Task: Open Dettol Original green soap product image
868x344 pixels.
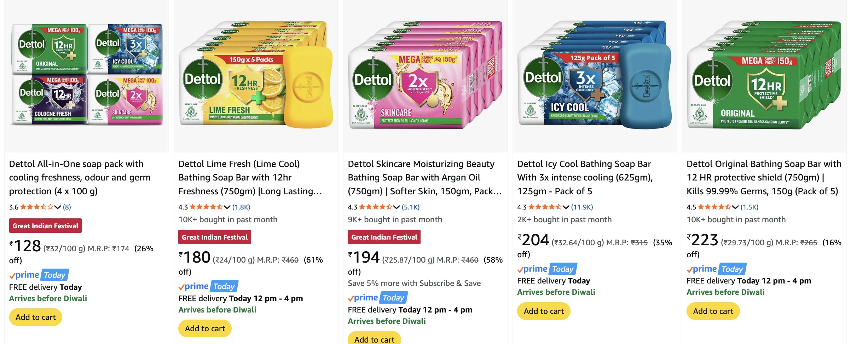Action: coord(764,74)
